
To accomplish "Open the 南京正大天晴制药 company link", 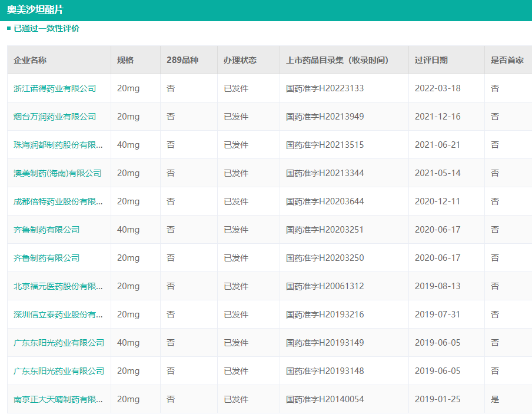I will pyautogui.click(x=58, y=399).
